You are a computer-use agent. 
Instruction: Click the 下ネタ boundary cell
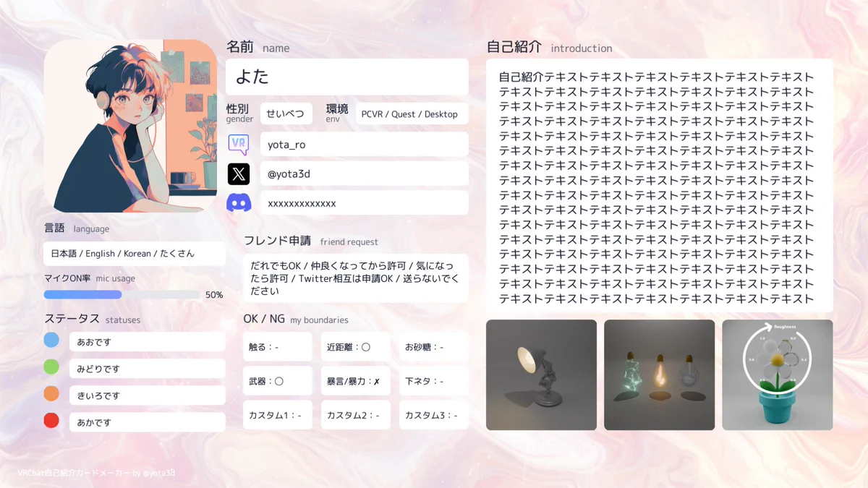click(434, 381)
